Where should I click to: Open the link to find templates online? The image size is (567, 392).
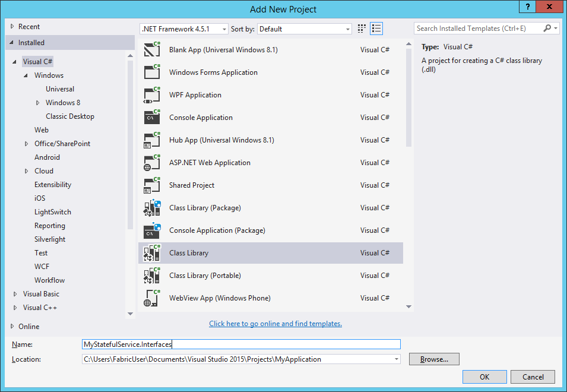coord(275,323)
